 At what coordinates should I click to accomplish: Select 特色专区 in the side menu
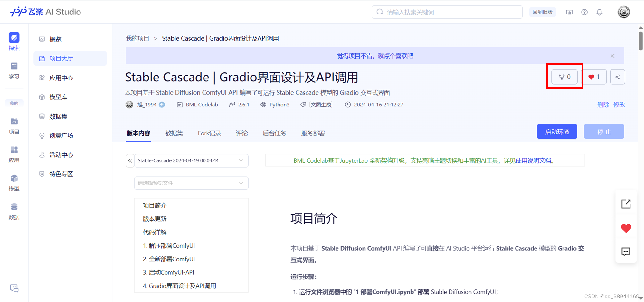70,174
